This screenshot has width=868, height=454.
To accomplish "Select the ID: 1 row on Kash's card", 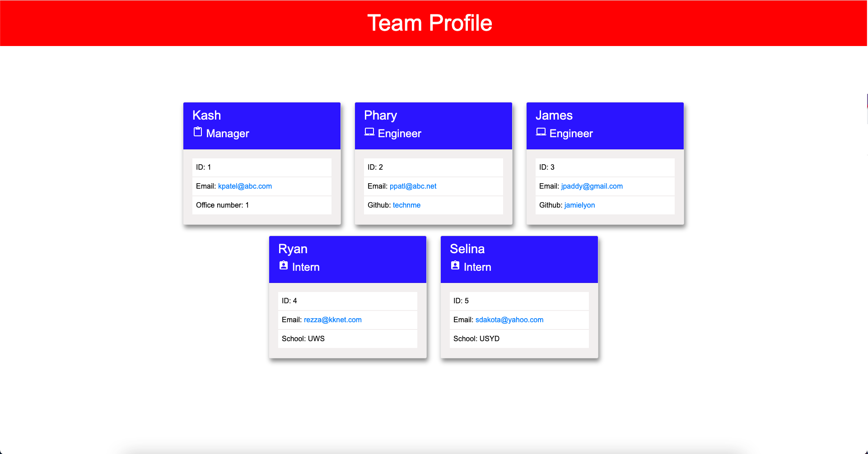I will [x=261, y=167].
